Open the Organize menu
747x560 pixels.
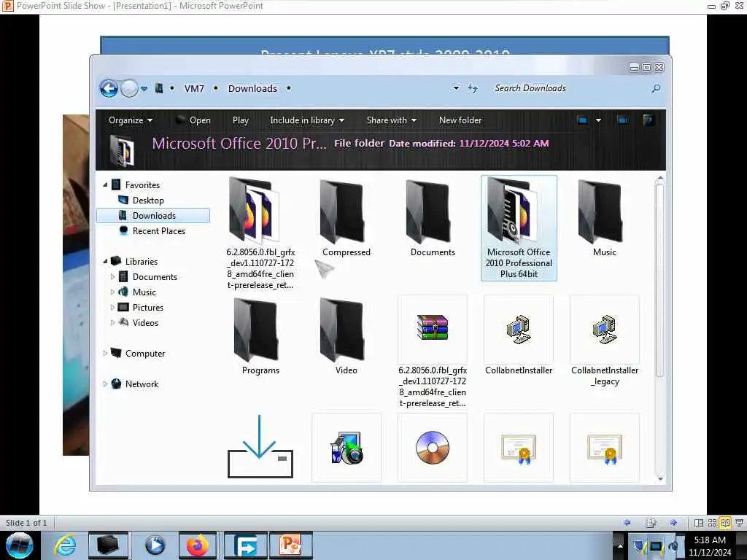click(x=131, y=120)
